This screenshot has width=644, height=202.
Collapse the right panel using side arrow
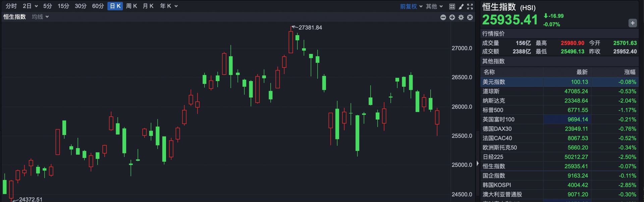tap(478, 163)
